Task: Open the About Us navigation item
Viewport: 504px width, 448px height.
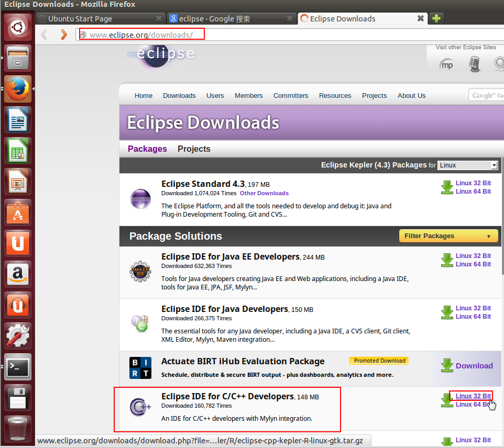Action: (x=411, y=96)
